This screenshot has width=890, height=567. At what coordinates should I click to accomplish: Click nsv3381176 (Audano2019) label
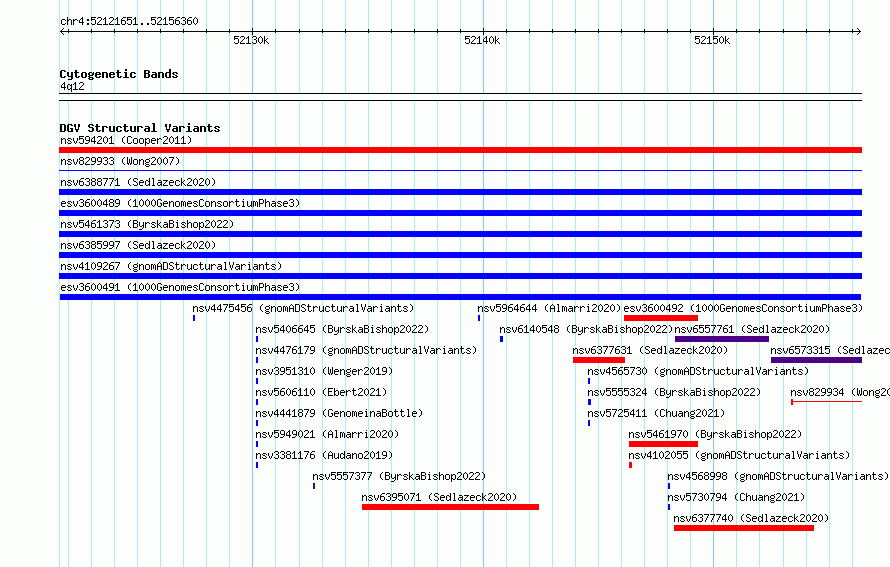(324, 455)
